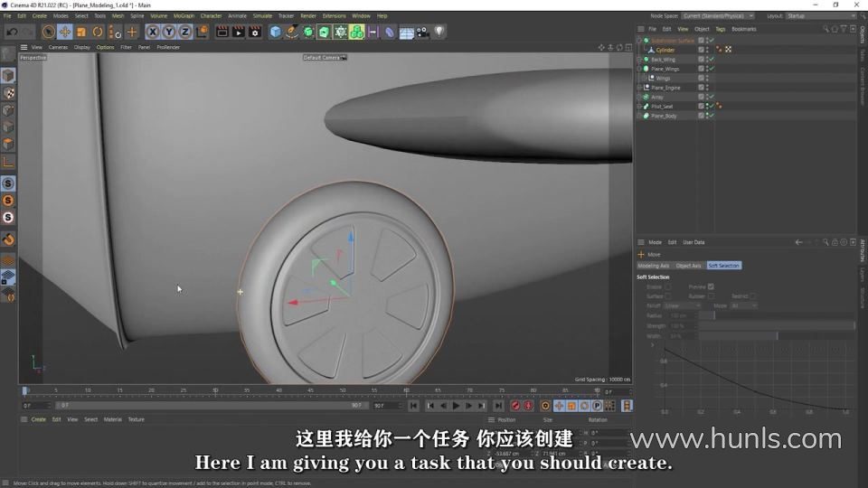Click the coordinate system icon
868x488 pixels.
(202, 33)
